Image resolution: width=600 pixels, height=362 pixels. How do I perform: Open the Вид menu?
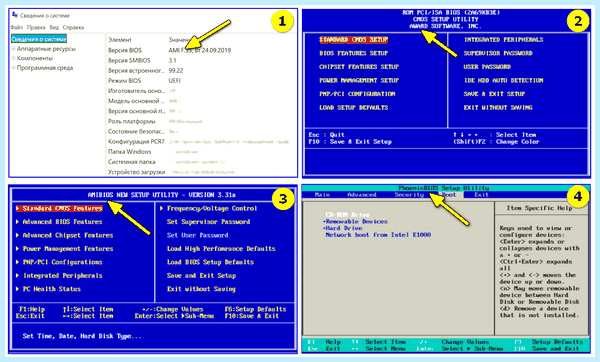[54, 28]
